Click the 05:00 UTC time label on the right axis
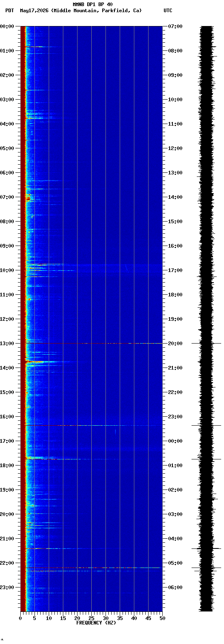The height and width of the screenshot is (644, 224). point(175,563)
